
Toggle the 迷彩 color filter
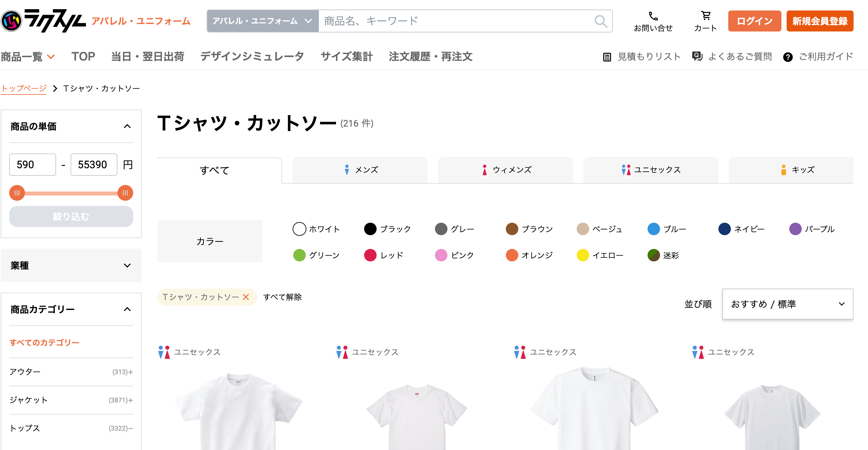click(x=654, y=255)
